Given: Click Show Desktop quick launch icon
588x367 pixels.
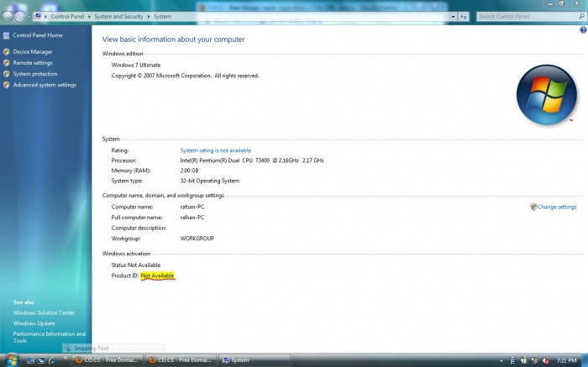Looking at the screenshot, I should (x=31, y=360).
